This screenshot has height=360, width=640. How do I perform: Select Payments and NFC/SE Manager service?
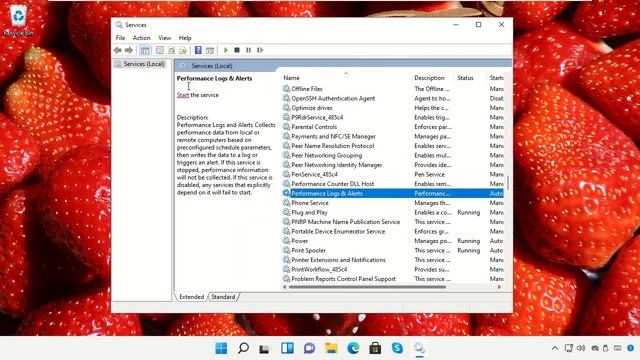(x=393, y=136)
